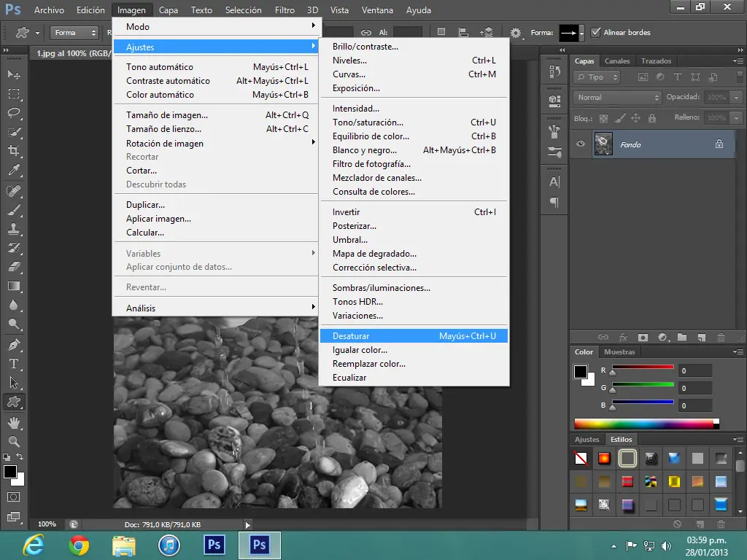Image resolution: width=747 pixels, height=560 pixels.
Task: Toggle Quick Mask mode in toolbox
Action: pos(14,497)
